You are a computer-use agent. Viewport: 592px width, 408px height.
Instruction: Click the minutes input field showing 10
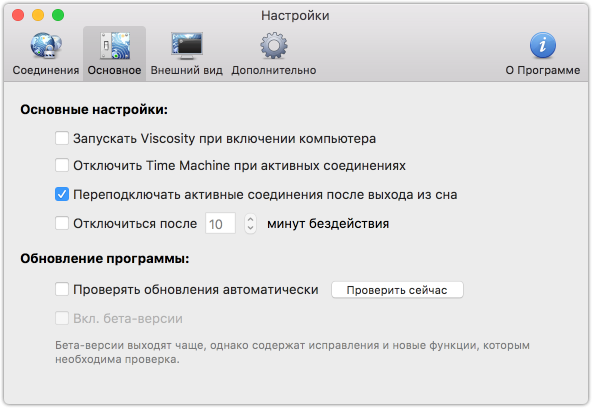tap(220, 223)
